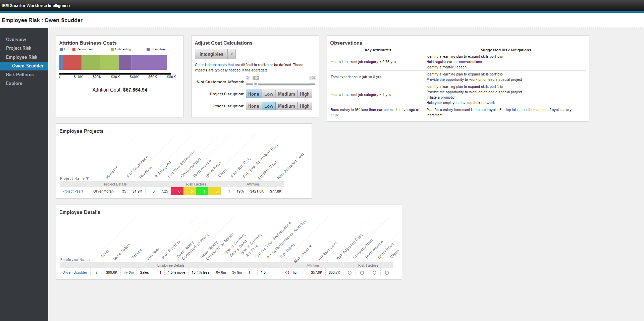This screenshot has height=321, width=644.
Task: Click the Sales job role cell
Action: pyautogui.click(x=144, y=272)
